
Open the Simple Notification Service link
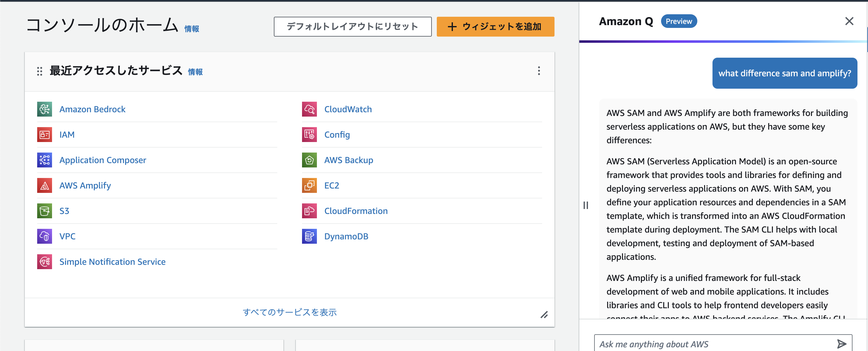click(112, 262)
